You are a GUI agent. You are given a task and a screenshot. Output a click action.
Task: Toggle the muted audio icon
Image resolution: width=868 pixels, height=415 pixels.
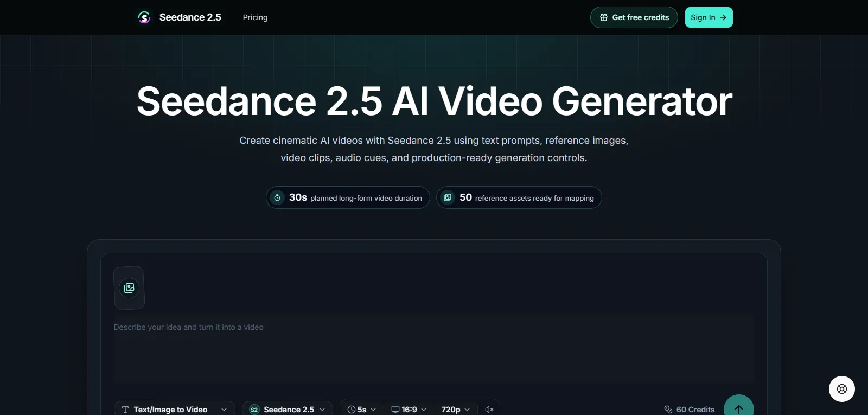coord(489,410)
